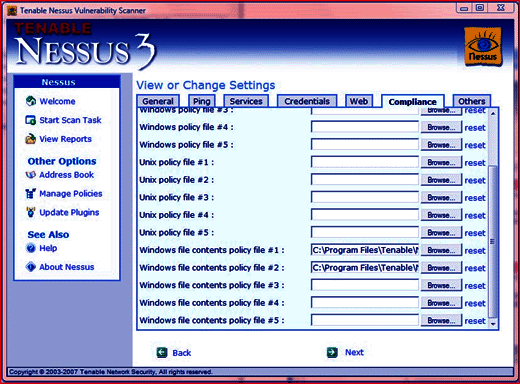The width and height of the screenshot is (520, 384).
Task: Select the Others tab
Action: pyautogui.click(x=471, y=101)
